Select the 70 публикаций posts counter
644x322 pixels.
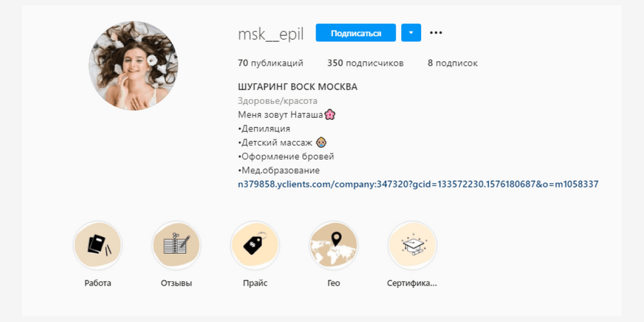[x=270, y=63]
